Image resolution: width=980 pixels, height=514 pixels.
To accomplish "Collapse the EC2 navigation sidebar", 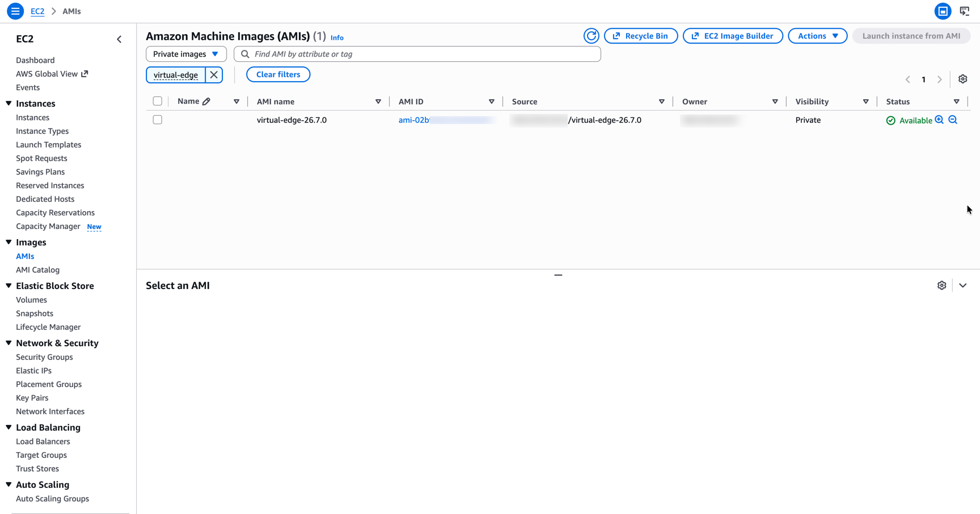I will (x=119, y=39).
